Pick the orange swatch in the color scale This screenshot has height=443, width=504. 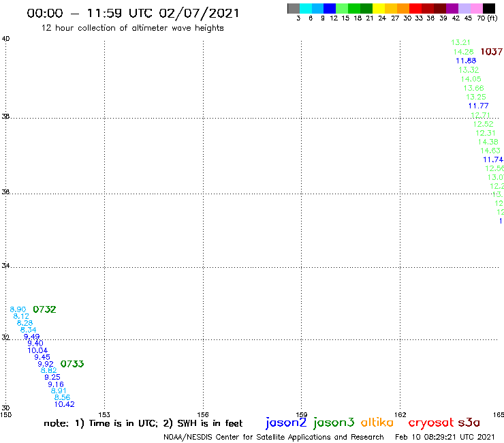[403, 8]
